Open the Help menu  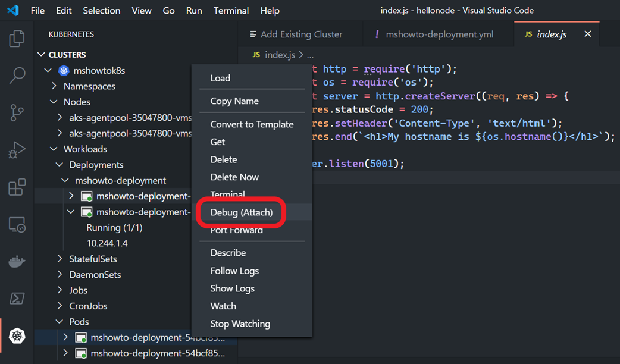point(270,10)
